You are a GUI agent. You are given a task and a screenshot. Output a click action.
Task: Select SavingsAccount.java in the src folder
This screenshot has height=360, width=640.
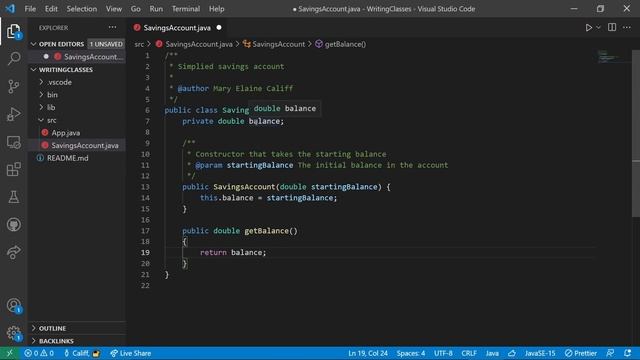pyautogui.click(x=84, y=145)
